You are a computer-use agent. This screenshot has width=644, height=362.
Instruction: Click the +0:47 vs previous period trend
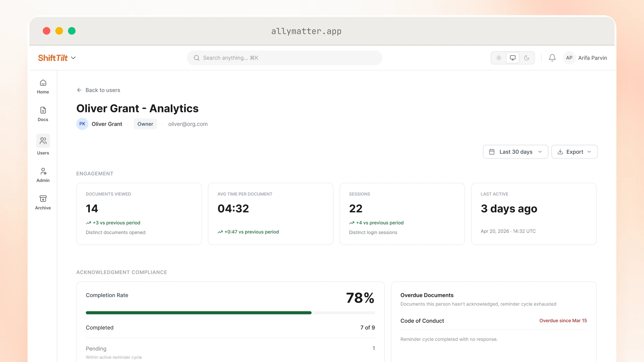248,232
